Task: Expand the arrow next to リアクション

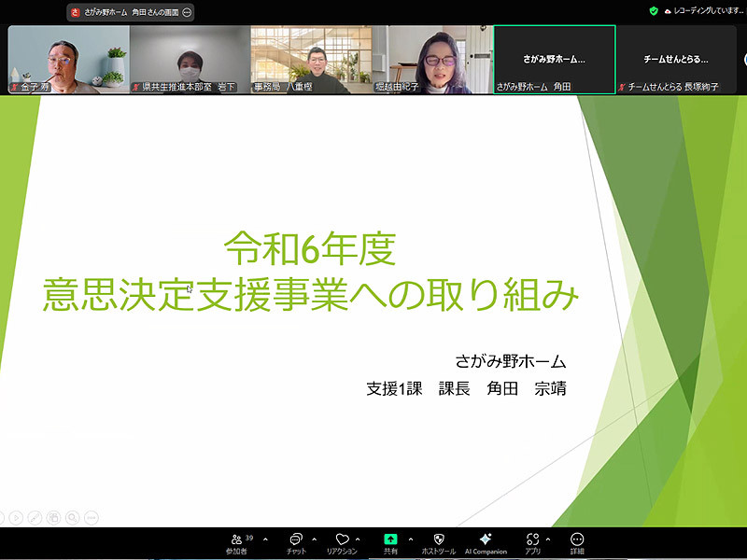Action: pos(359,539)
